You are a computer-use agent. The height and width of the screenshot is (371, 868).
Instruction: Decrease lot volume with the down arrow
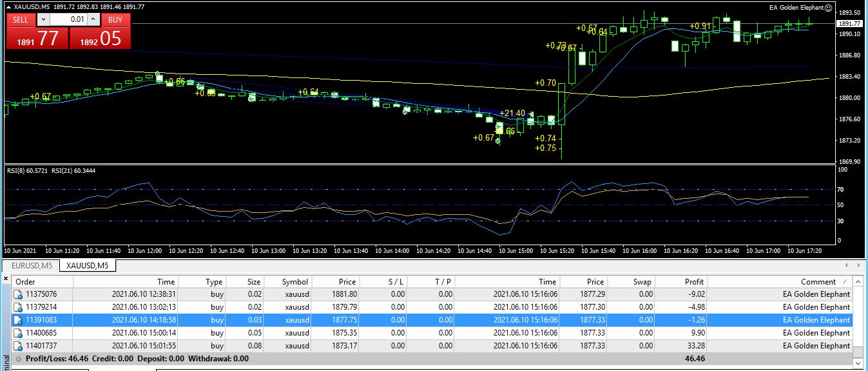click(43, 19)
